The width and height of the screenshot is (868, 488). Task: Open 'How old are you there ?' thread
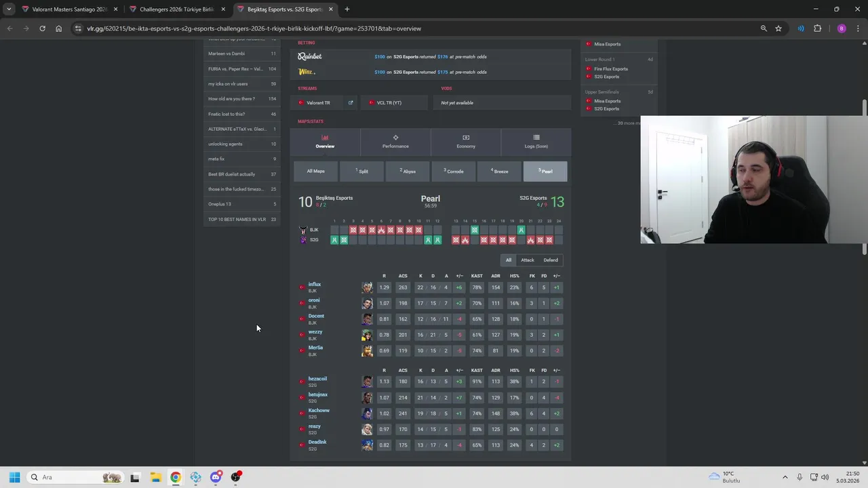(x=242, y=99)
